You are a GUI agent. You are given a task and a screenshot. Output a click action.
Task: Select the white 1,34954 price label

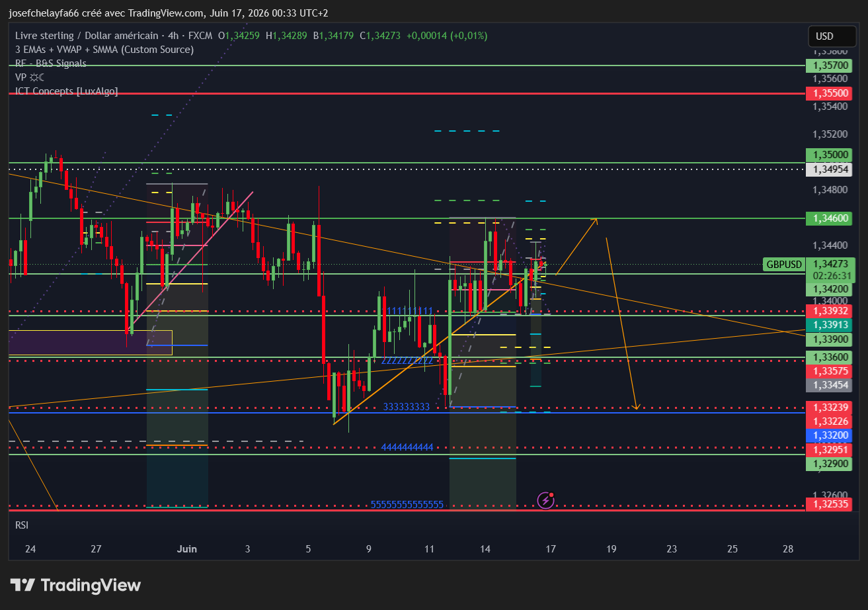(828, 169)
